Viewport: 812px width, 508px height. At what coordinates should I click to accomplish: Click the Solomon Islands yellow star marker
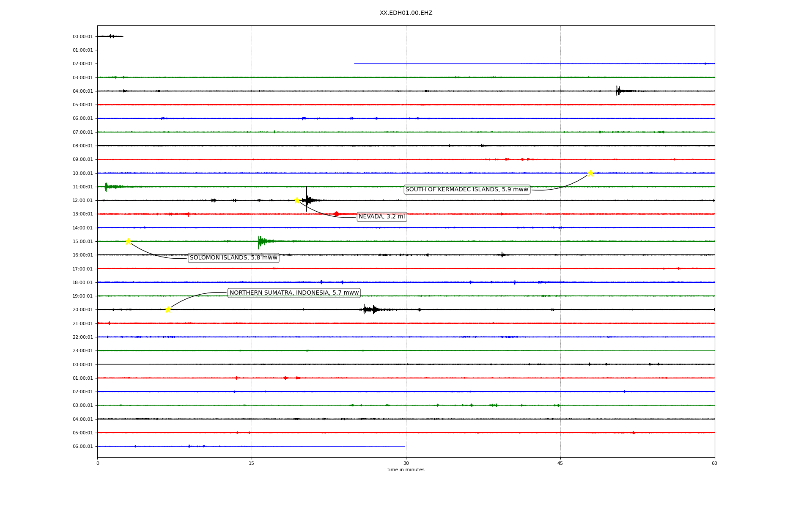(128, 241)
